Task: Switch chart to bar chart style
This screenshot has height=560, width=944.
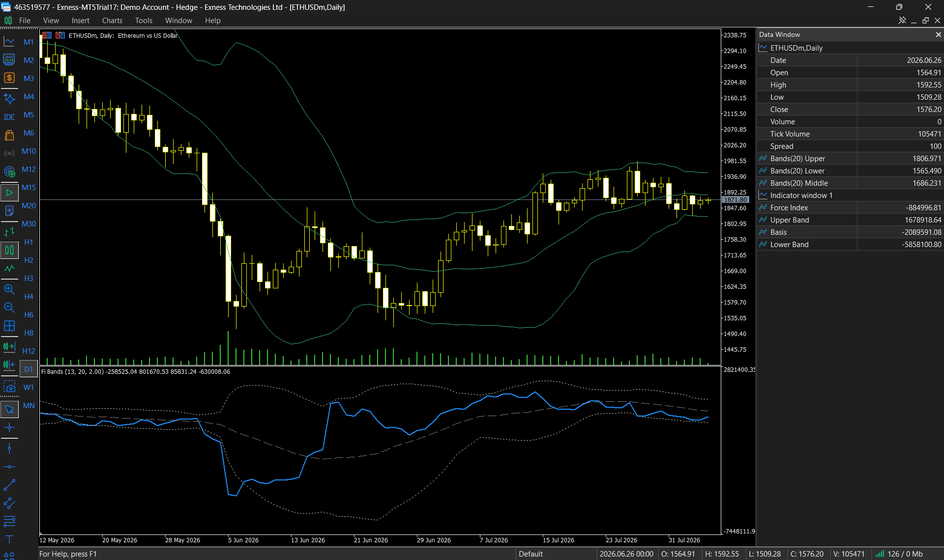Action: 9,232
